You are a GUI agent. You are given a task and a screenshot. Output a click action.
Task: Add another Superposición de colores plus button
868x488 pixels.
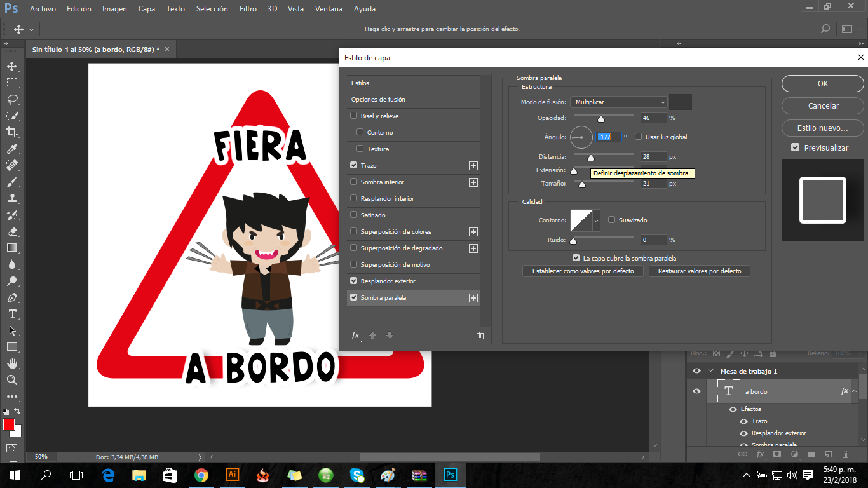(473, 231)
